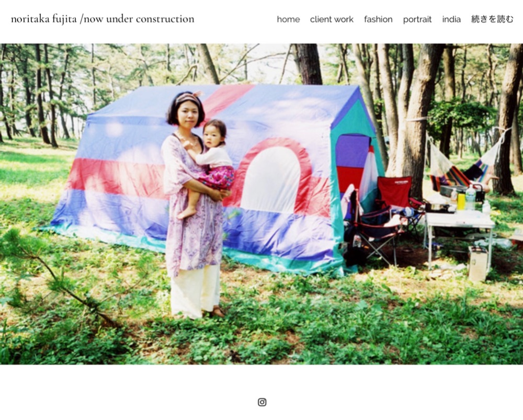The image size is (523, 420).
Task: Go to the home page
Action: [288, 19]
